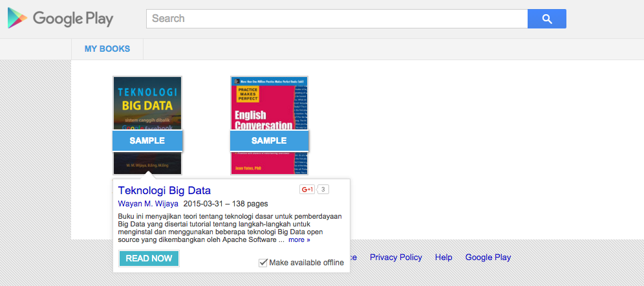Open the Help footer link

tap(444, 258)
